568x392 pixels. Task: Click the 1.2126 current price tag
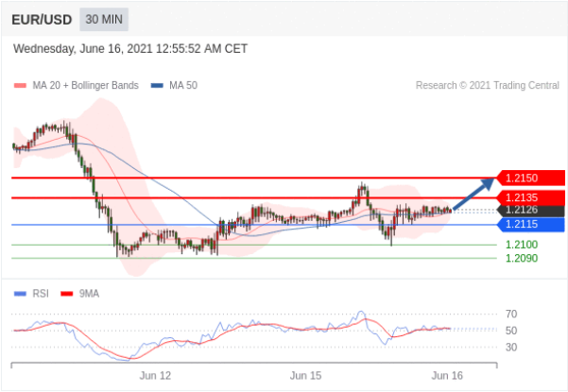[530, 210]
